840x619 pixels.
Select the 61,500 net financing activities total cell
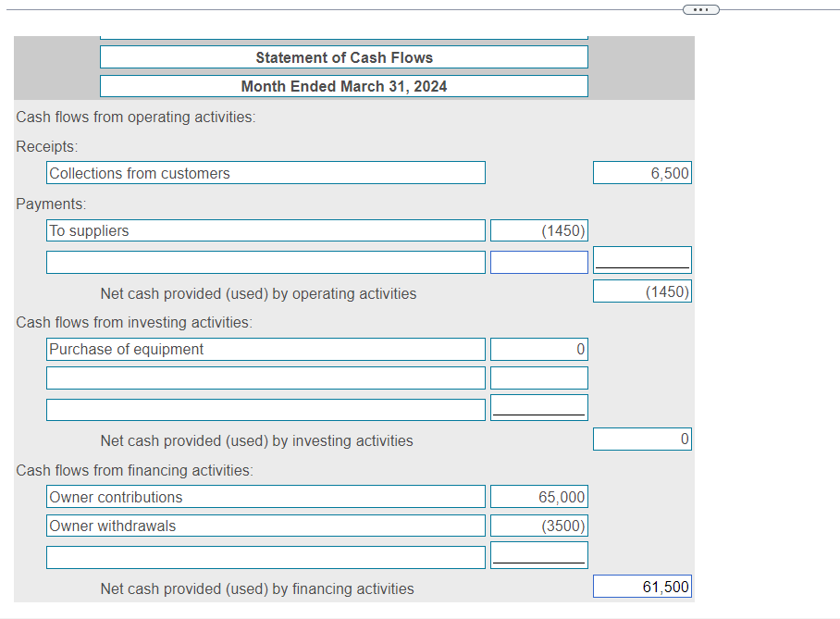[x=642, y=586]
